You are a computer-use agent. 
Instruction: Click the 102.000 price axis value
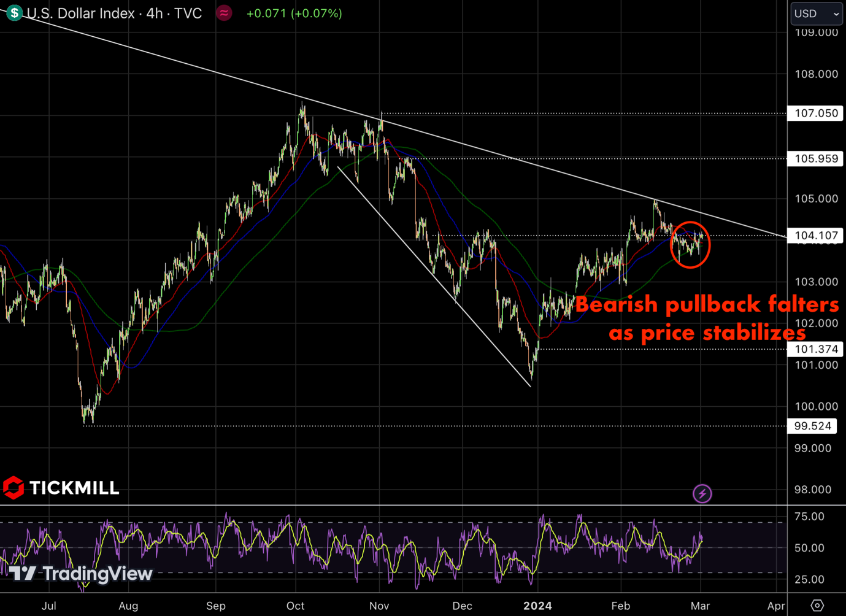coord(816,323)
